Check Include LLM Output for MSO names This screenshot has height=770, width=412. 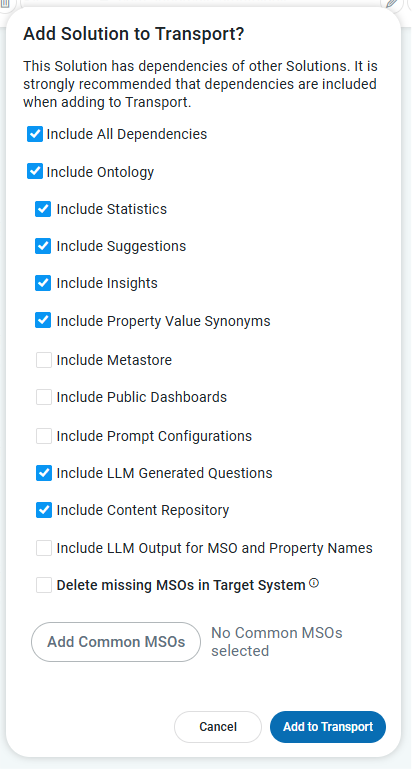(x=44, y=548)
